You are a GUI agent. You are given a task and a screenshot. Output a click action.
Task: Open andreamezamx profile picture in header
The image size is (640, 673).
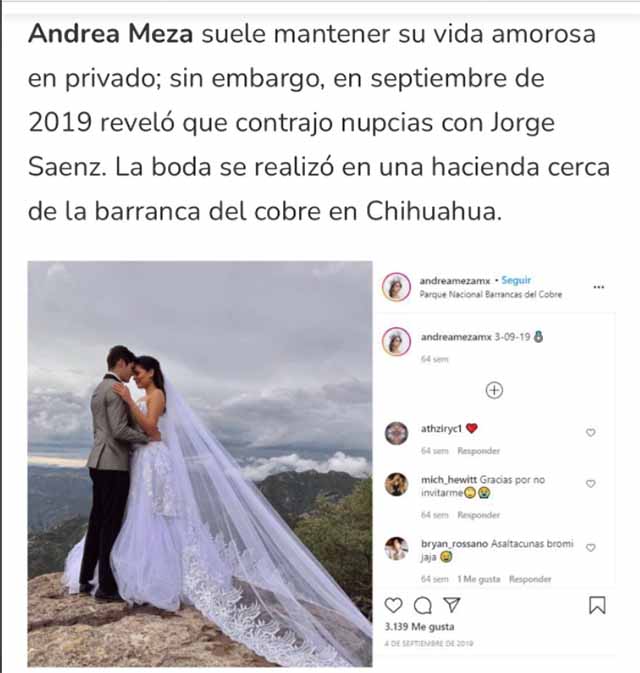click(x=396, y=286)
